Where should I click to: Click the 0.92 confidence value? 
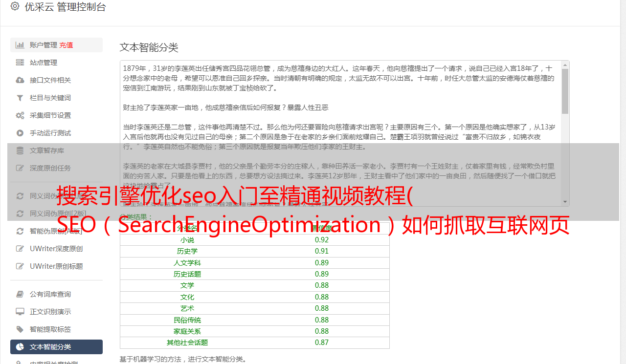click(x=322, y=240)
